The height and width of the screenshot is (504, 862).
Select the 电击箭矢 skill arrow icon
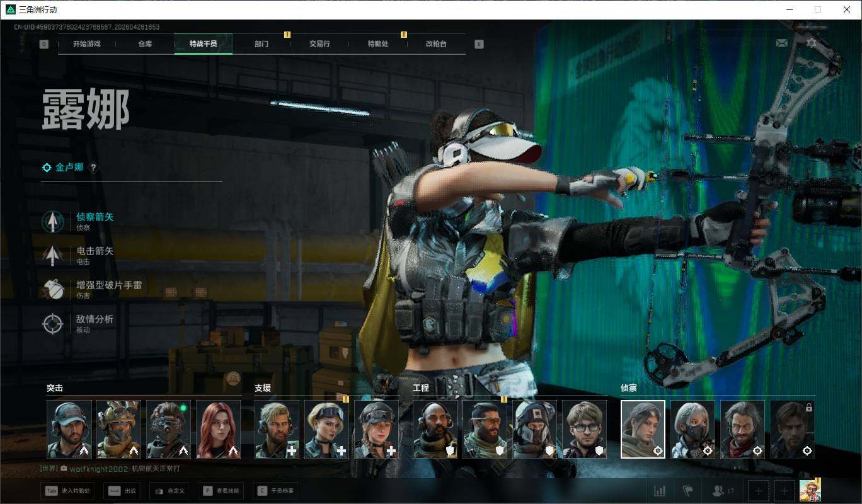pos(53,255)
